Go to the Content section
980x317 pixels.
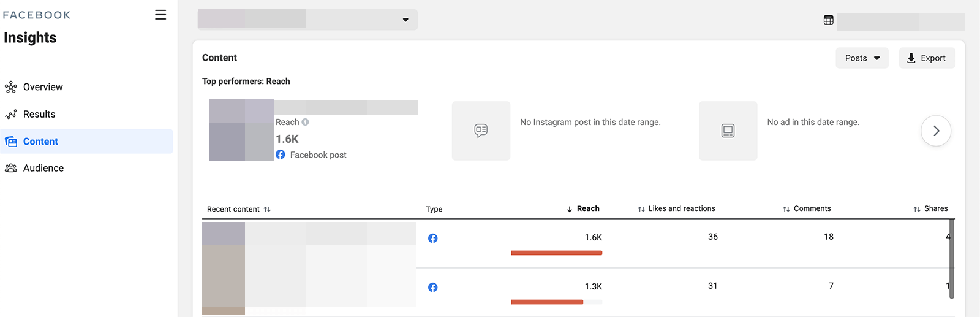(40, 142)
